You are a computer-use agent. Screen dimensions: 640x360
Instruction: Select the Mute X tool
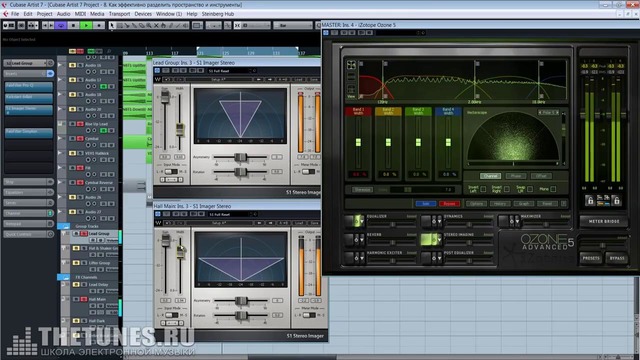[156, 25]
